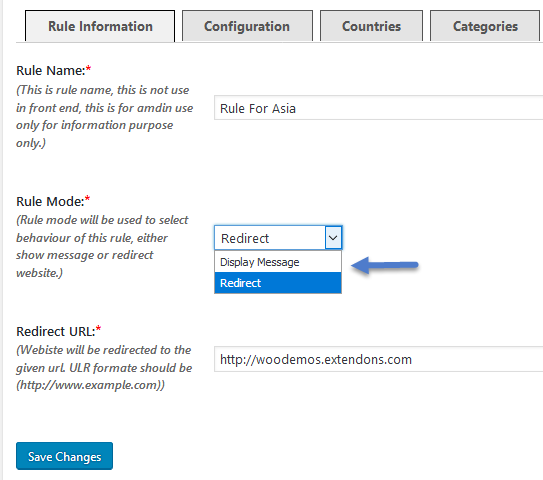Viewport: 543px width, 480px height.
Task: Focus the Rule Name field containing Rule For Asia
Action: pos(378,108)
